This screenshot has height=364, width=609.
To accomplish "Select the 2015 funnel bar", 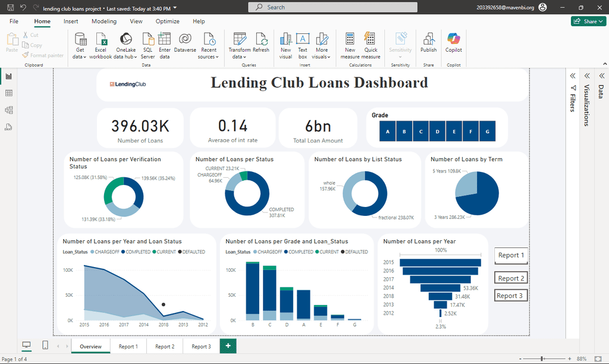I will point(441,263).
